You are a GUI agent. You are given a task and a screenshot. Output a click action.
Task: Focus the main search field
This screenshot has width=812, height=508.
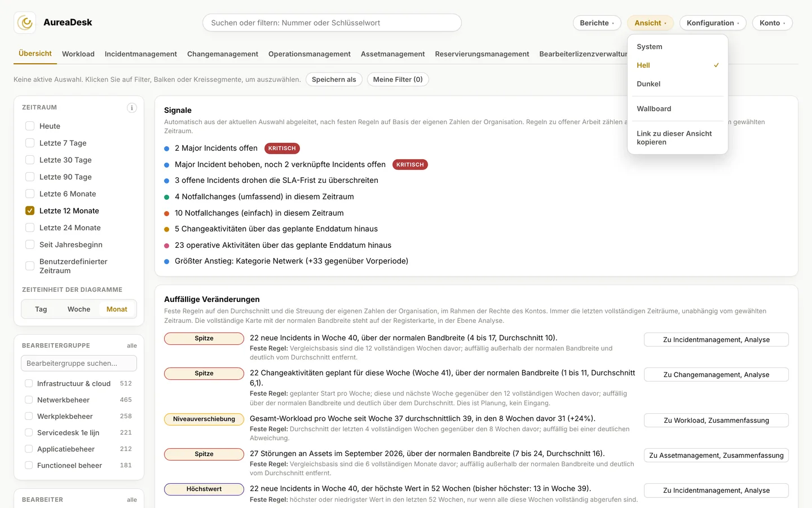pyautogui.click(x=332, y=23)
